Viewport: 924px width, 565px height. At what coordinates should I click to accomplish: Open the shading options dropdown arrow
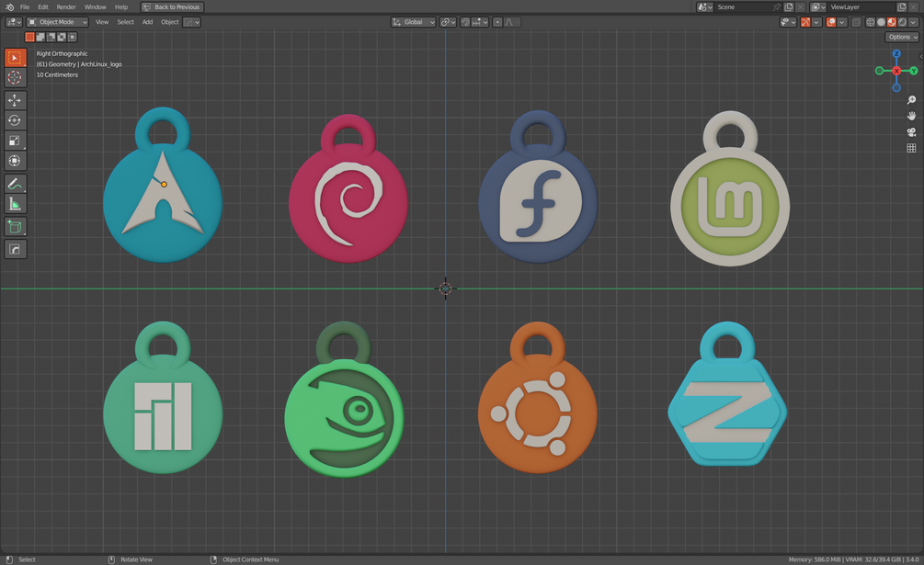(913, 22)
